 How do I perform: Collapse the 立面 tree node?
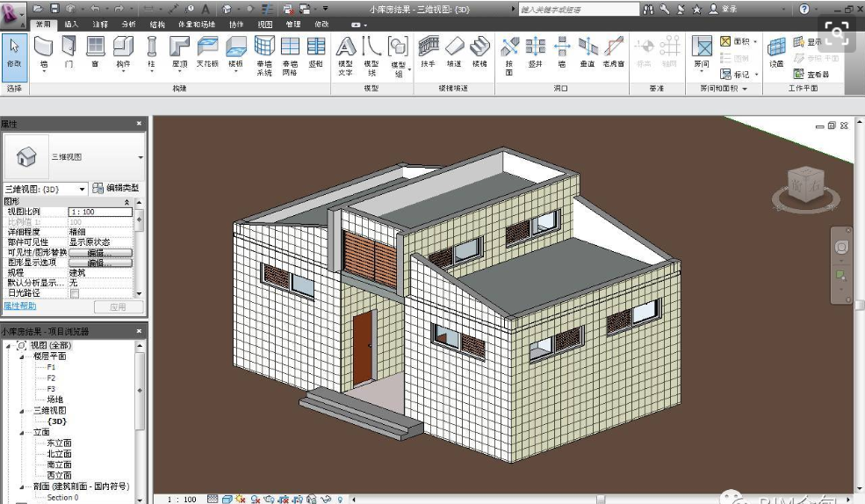(x=22, y=433)
